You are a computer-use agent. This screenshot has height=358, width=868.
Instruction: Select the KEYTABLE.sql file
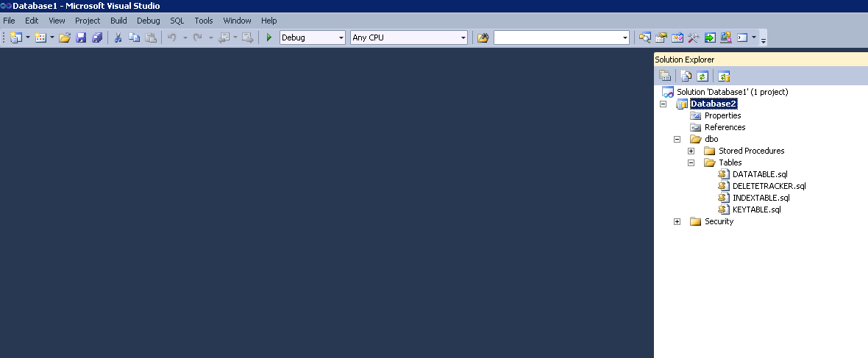tap(756, 210)
